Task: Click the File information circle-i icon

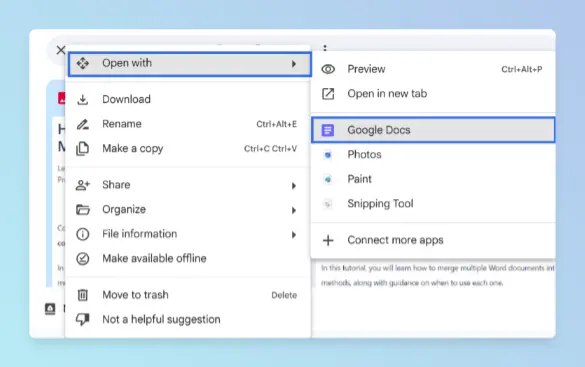Action: (82, 234)
